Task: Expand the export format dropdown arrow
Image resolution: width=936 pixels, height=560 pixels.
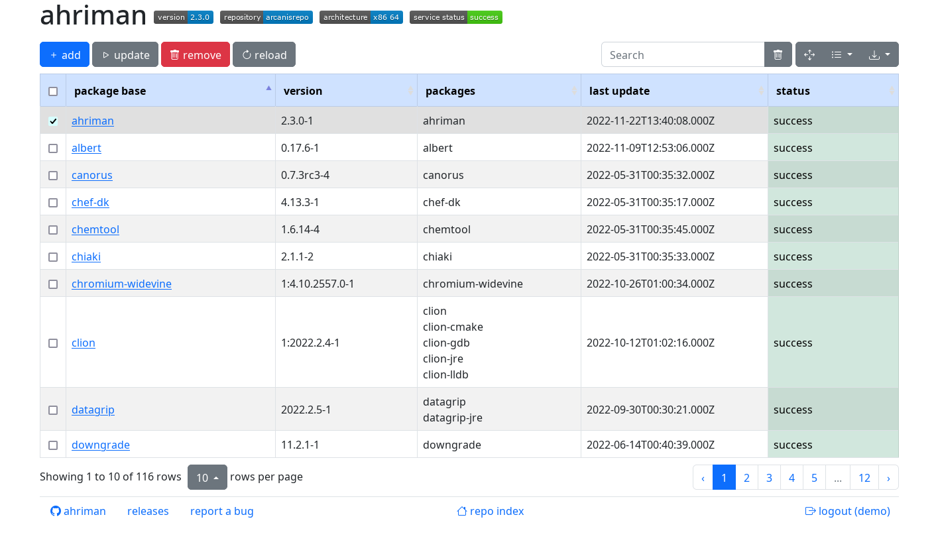Action: 888,54
